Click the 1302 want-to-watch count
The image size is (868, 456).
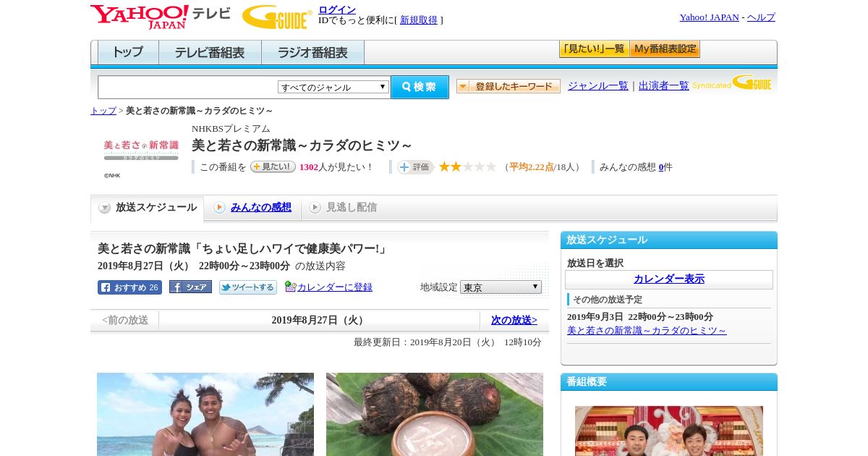[x=309, y=167]
